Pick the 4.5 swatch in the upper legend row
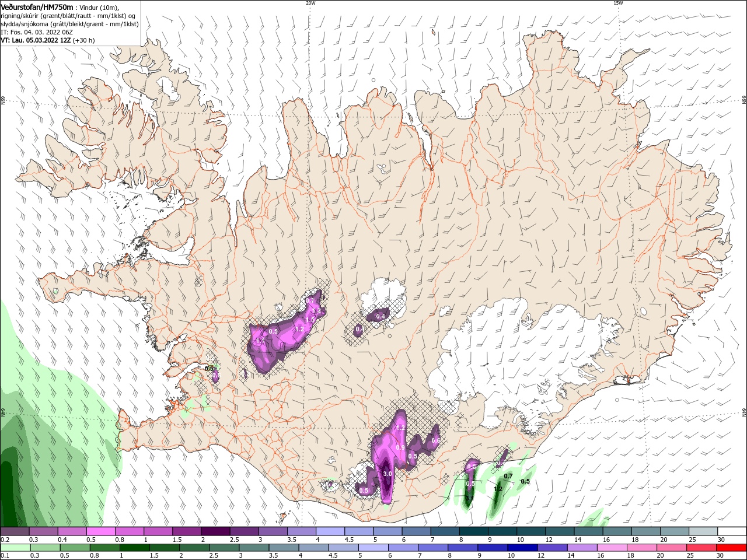This screenshot has height=560, width=747. pos(358,531)
